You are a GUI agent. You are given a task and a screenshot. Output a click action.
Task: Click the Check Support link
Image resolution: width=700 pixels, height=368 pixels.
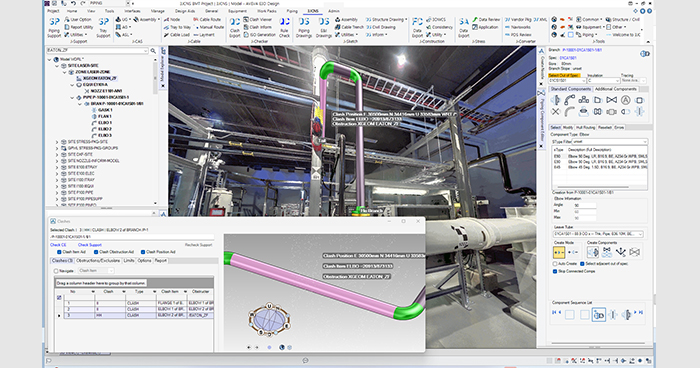pyautogui.click(x=90, y=245)
